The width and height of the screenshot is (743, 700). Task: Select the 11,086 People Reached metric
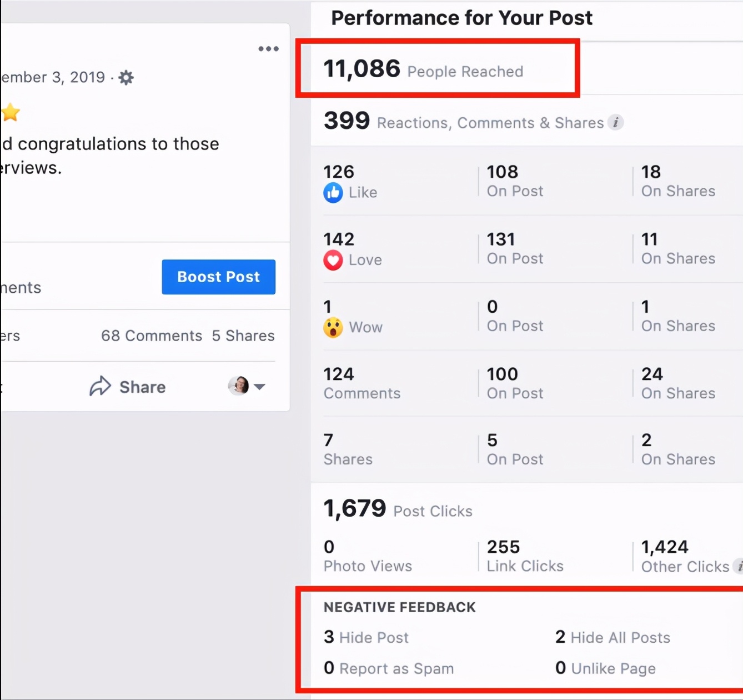[423, 69]
